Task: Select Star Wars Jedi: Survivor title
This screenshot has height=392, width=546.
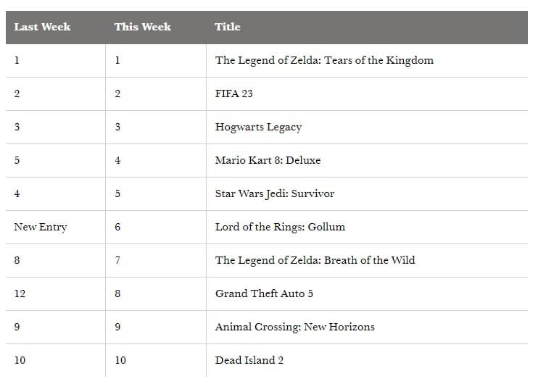Action: 275,193
